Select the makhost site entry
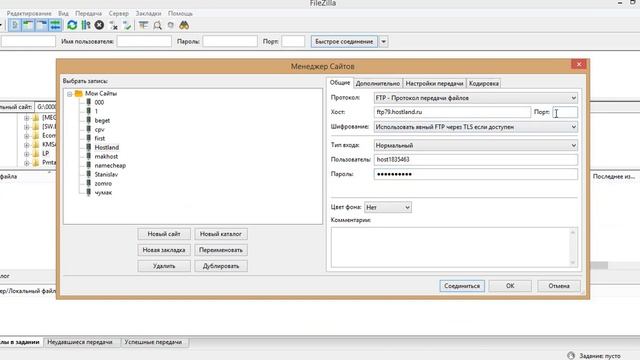This screenshot has height=360, width=640. [106, 156]
